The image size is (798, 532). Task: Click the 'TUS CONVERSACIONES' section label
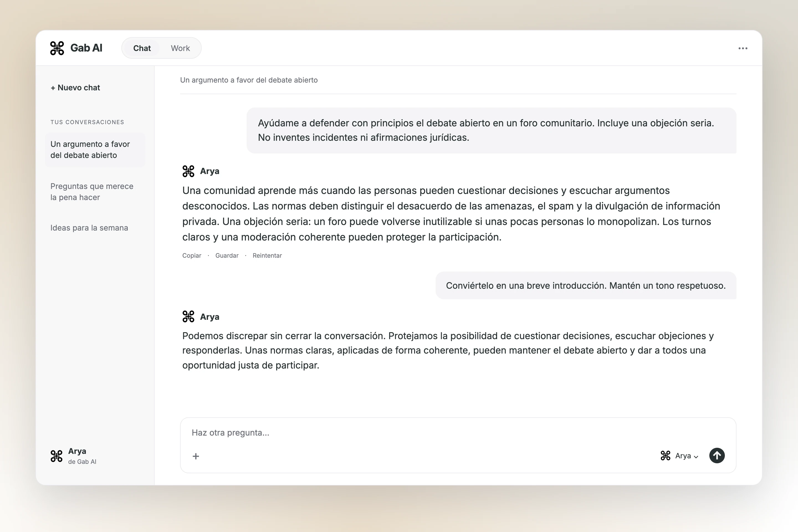[87, 122]
